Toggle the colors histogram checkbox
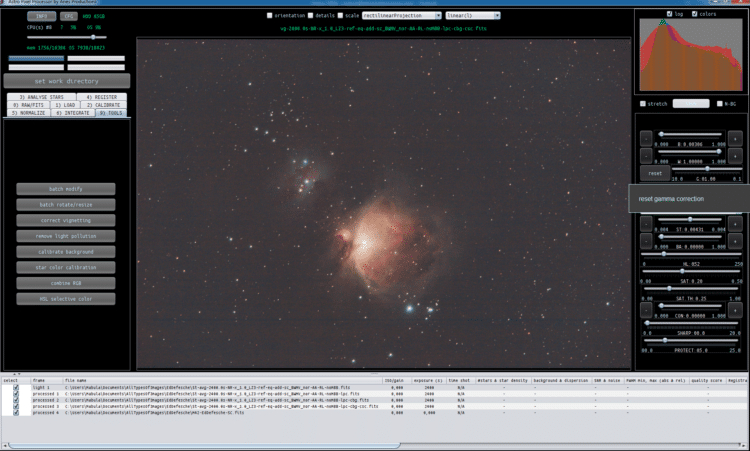The image size is (750, 451). pos(695,14)
